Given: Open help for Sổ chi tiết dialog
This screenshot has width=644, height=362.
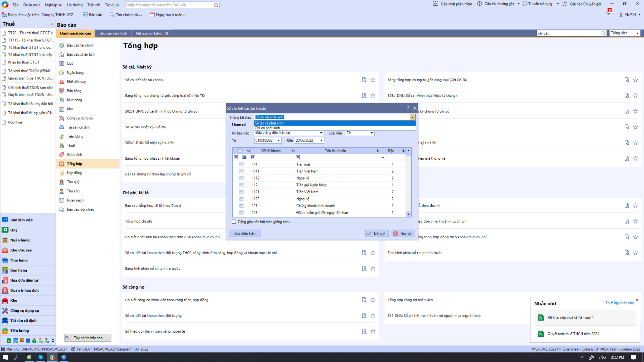Looking at the screenshot, I should [x=408, y=108].
